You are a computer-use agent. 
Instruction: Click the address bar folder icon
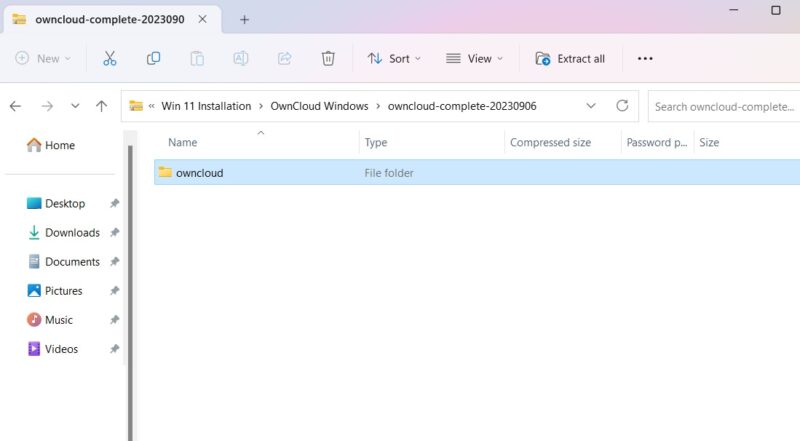(136, 106)
